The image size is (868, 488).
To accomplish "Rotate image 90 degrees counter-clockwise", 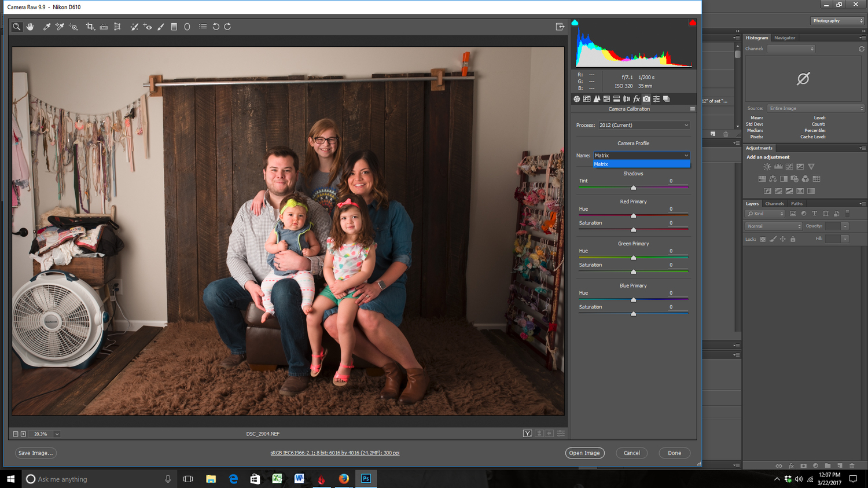I will pyautogui.click(x=216, y=27).
